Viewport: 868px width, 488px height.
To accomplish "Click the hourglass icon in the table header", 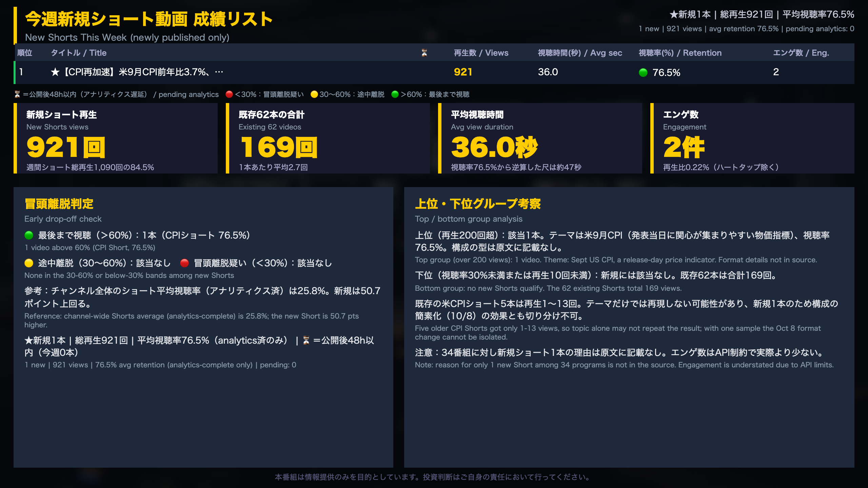I will click(424, 53).
